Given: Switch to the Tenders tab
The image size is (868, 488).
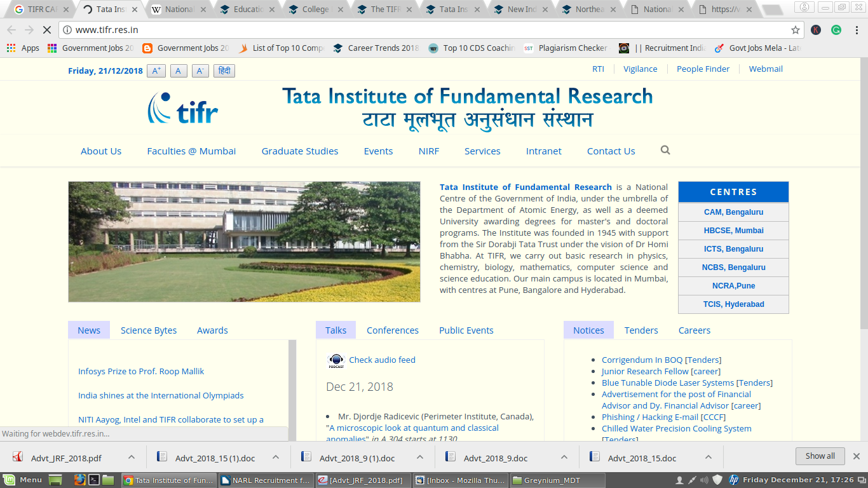Looking at the screenshot, I should 641,330.
